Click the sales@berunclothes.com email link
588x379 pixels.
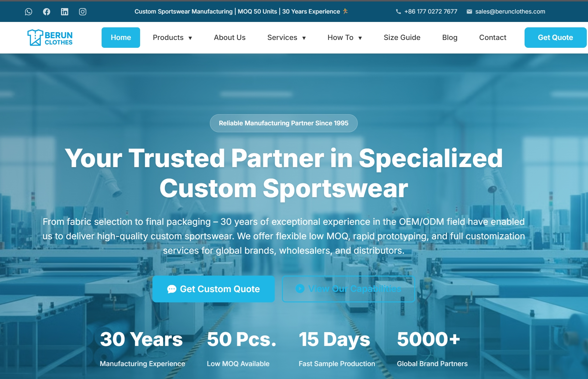coord(510,12)
